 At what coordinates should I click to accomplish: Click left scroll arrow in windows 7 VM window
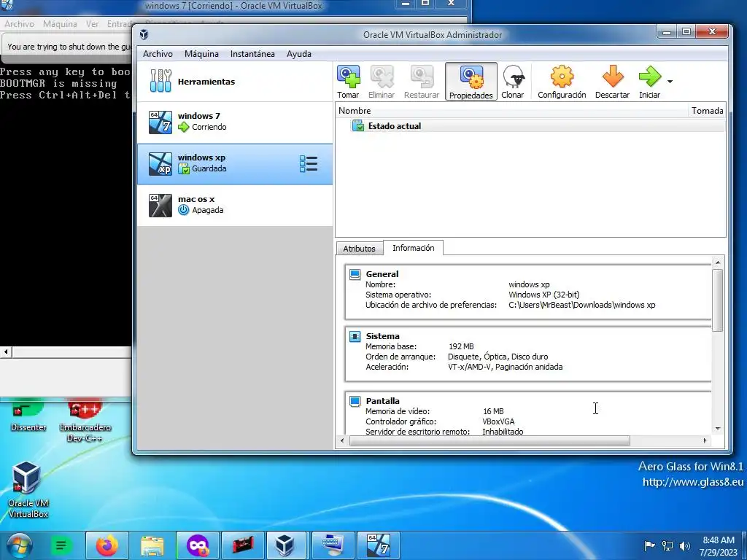(x=6, y=352)
